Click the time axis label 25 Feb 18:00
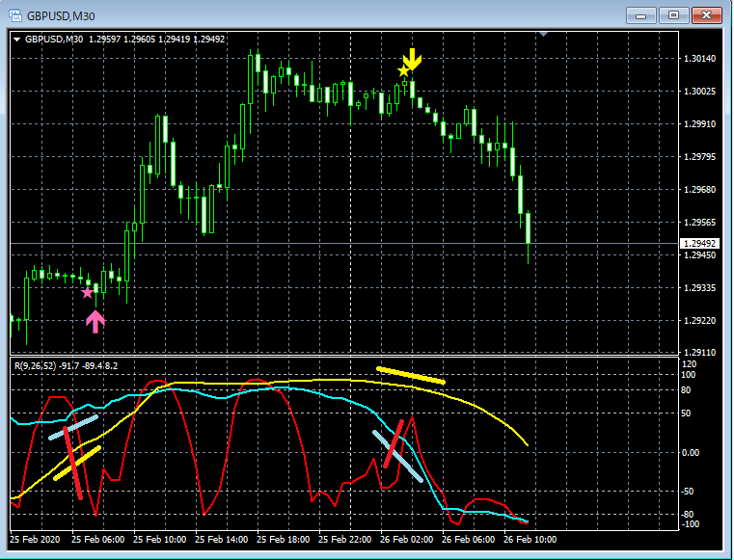The width and height of the screenshot is (734, 560). [x=284, y=540]
